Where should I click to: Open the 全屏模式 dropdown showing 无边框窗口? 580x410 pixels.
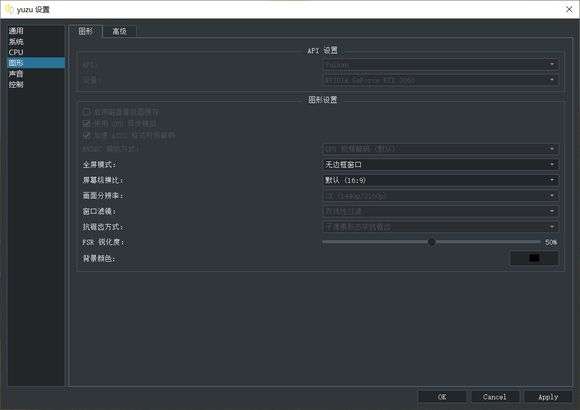click(440, 164)
